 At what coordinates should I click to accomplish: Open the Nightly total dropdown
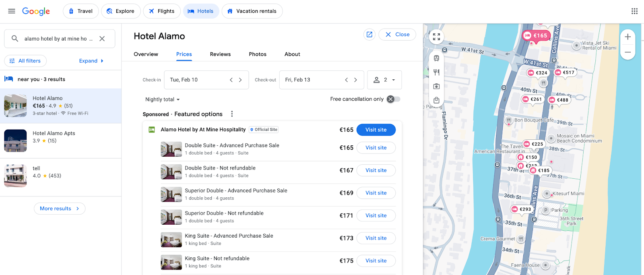tap(162, 99)
